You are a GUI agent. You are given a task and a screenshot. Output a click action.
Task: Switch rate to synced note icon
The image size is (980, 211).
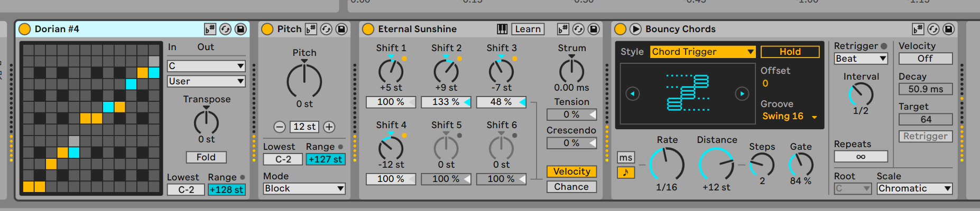pos(626,172)
